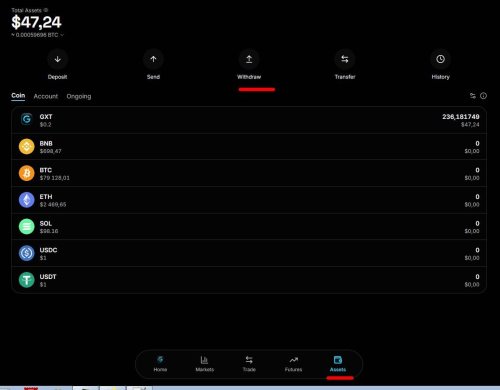Click the GXT coin logo
The height and width of the screenshot is (390, 500).
pos(27,119)
